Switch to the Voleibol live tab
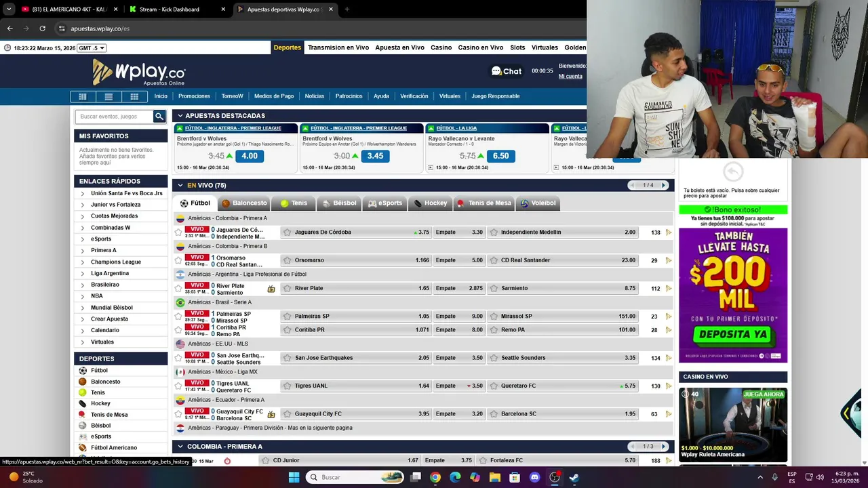 click(538, 203)
